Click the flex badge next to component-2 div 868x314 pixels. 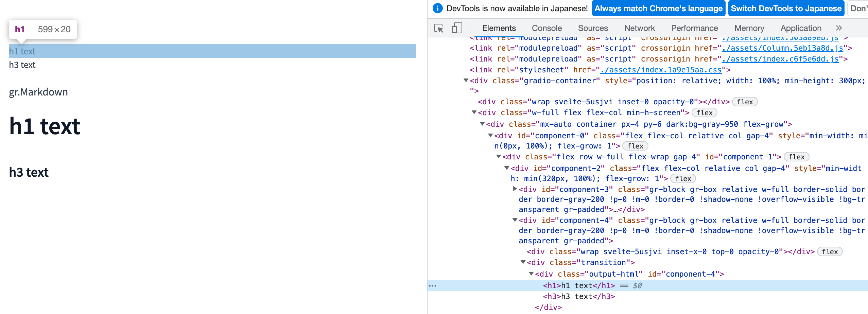(x=684, y=178)
